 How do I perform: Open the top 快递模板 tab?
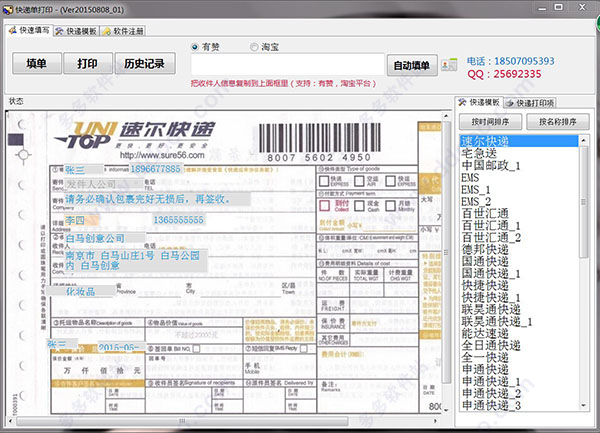coord(76,31)
